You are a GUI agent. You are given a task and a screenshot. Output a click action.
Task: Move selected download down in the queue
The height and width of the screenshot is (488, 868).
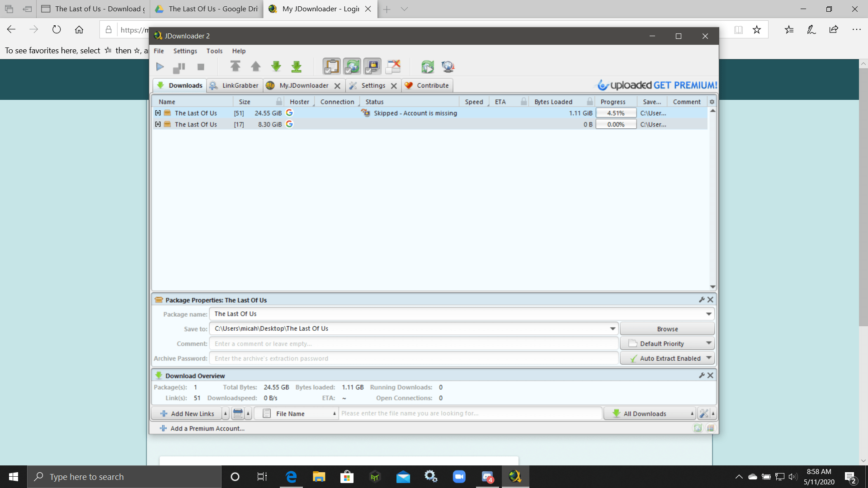276,66
